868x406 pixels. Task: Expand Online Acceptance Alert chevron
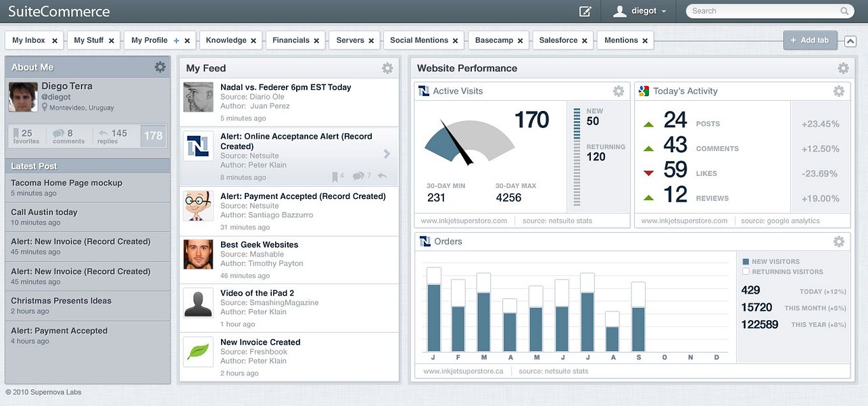point(387,154)
